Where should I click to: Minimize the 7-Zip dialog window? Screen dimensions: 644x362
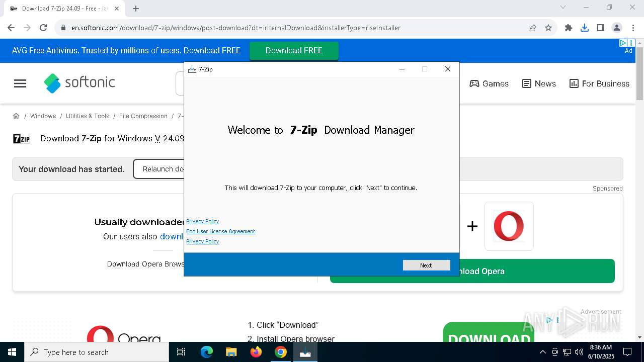point(402,69)
